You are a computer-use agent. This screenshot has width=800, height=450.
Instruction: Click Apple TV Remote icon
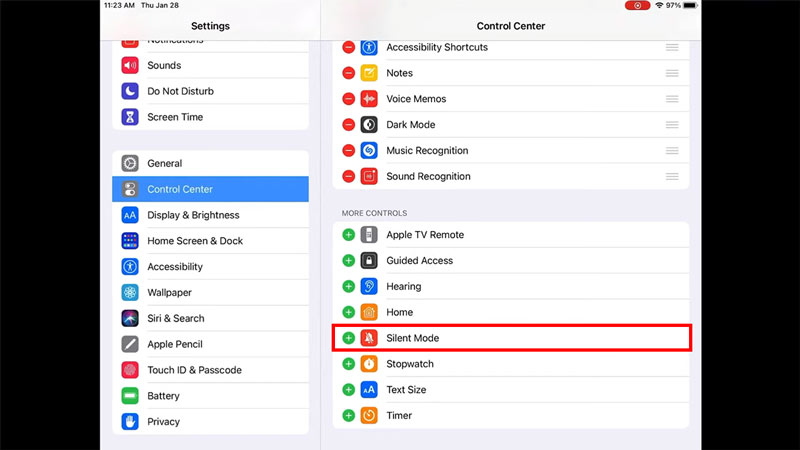click(369, 235)
